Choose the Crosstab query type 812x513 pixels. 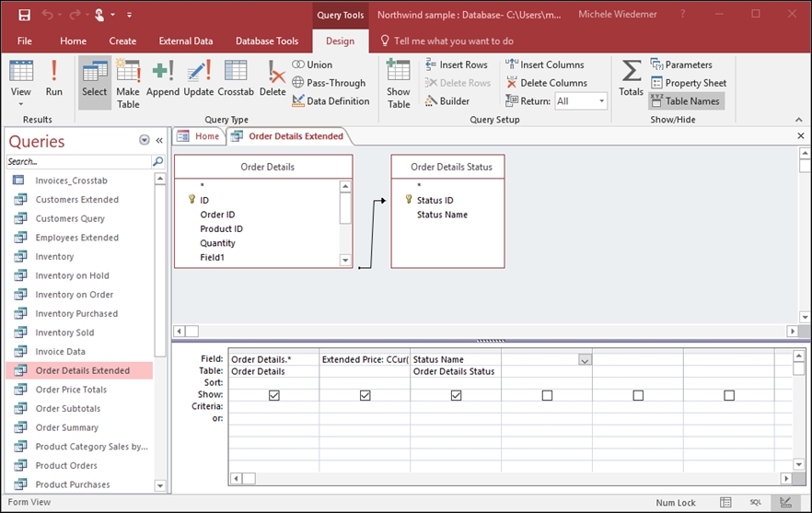236,78
